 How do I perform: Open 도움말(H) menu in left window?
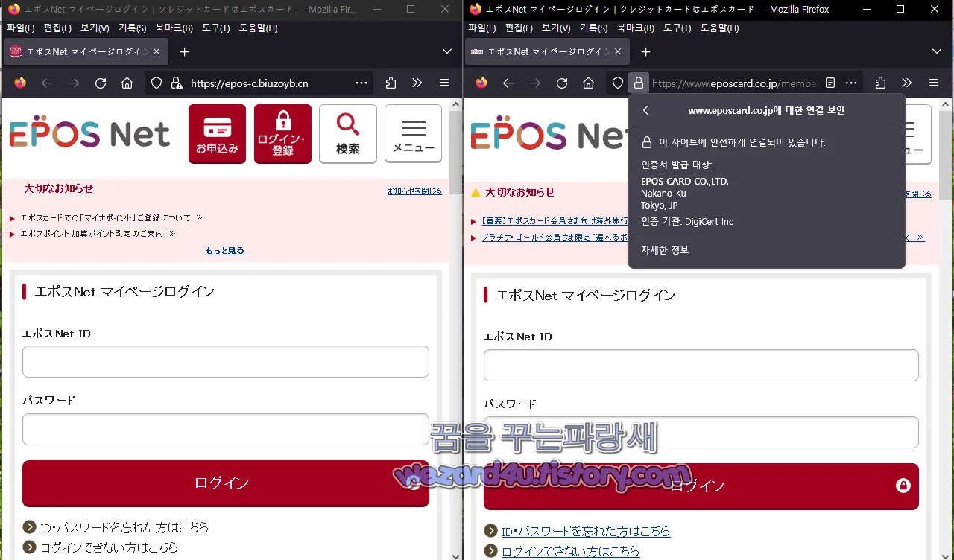click(259, 28)
